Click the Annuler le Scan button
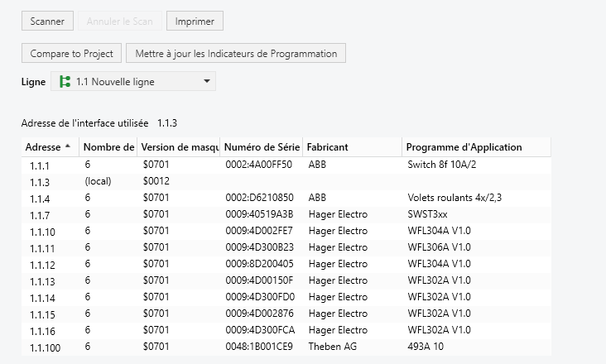Viewport: 606px width, 364px height. 120,22
